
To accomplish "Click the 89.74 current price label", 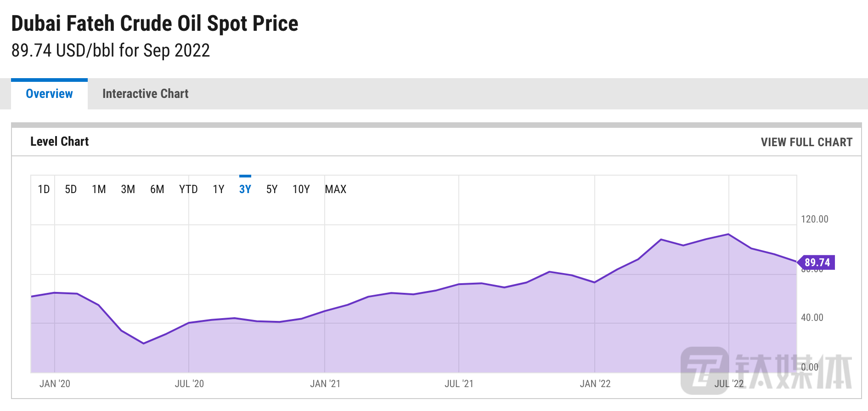I will [817, 263].
